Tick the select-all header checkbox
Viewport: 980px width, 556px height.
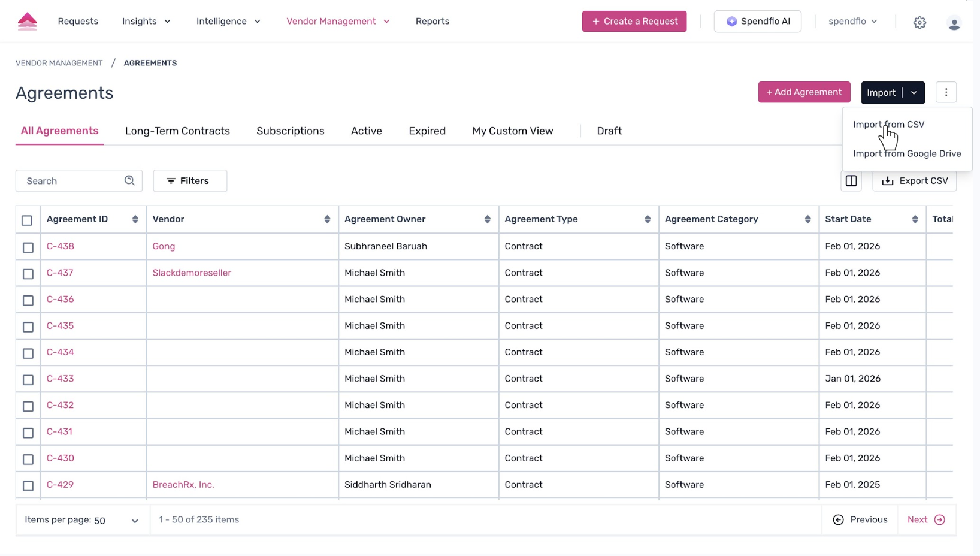[x=27, y=220]
